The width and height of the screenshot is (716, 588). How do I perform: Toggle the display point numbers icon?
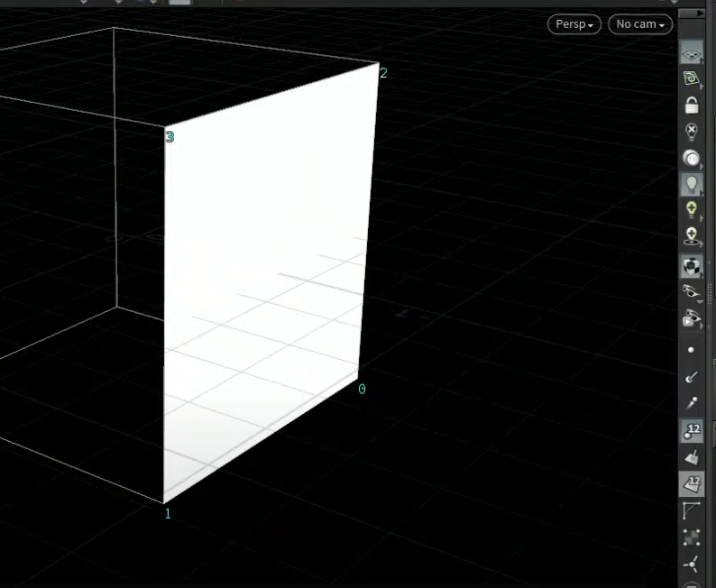(692, 431)
